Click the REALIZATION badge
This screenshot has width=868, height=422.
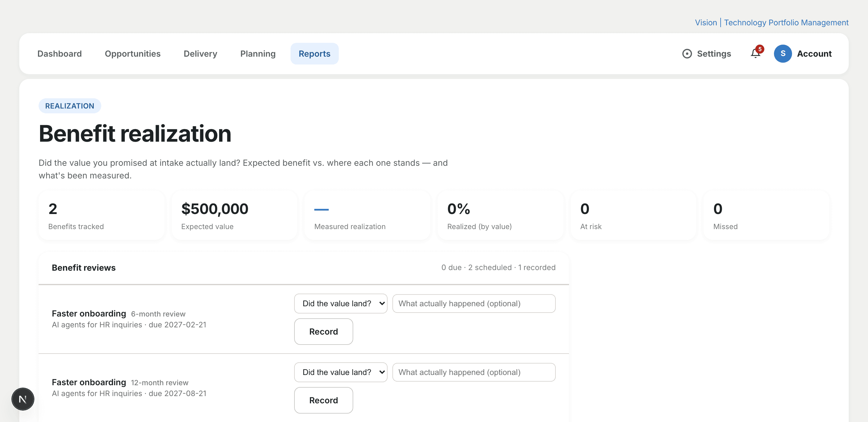[x=70, y=106]
